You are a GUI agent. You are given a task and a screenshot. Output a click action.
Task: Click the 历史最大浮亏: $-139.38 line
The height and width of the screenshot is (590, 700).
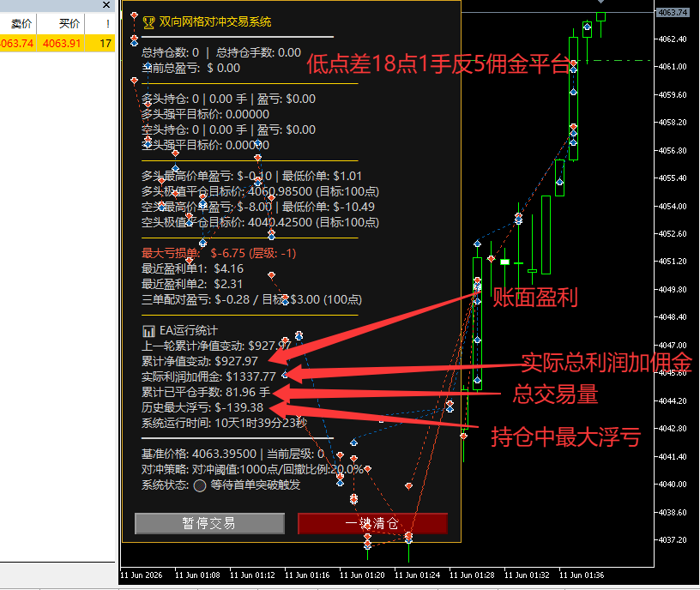point(202,408)
